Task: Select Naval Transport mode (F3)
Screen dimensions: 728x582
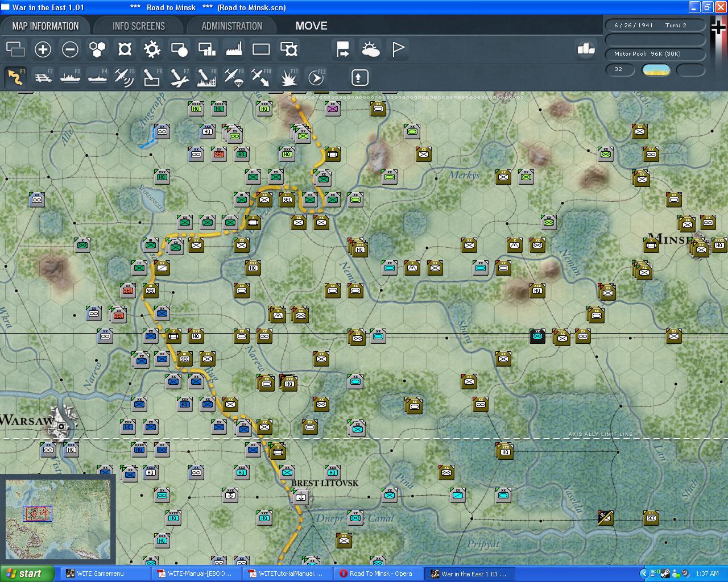Action: click(x=70, y=77)
